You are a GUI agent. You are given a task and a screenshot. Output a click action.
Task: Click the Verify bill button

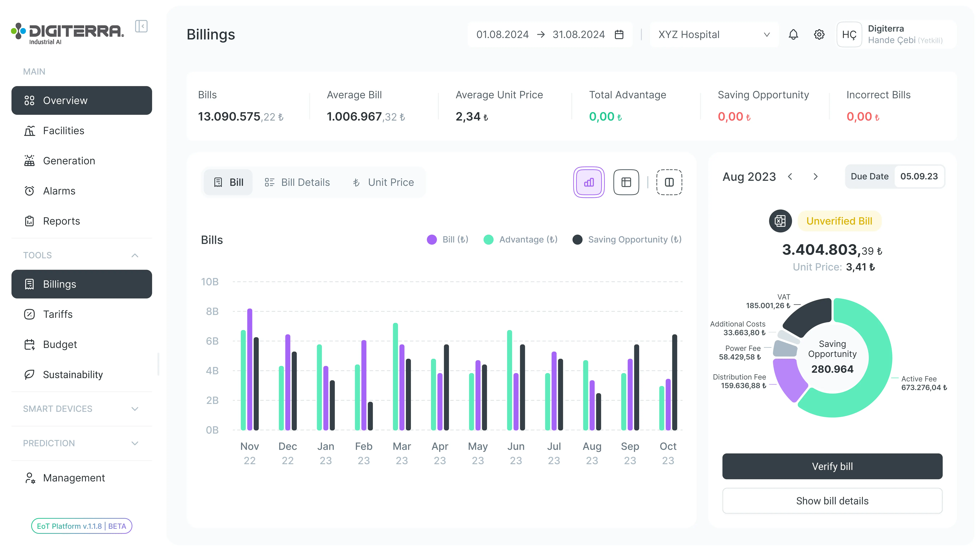[x=832, y=467]
